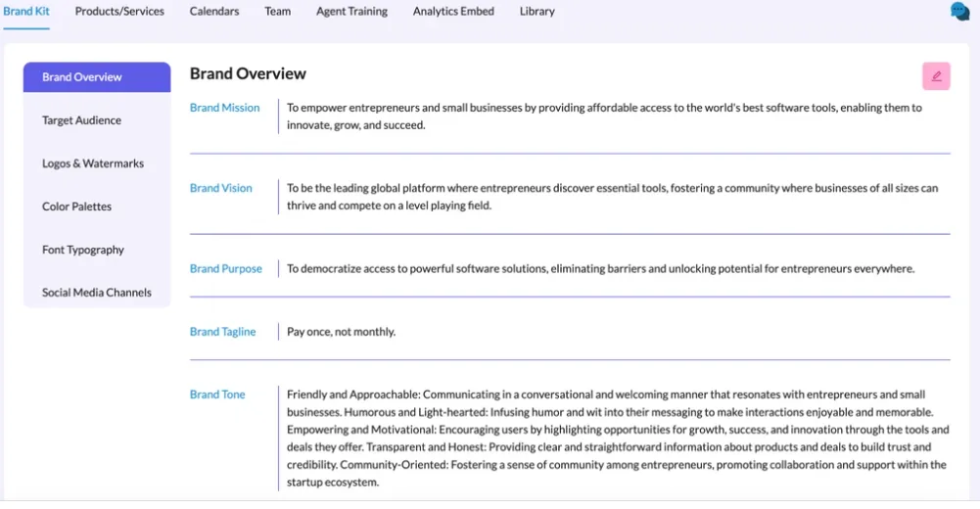This screenshot has height=509, width=980.
Task: Switch to the Brand Kit tab
Action: 26,11
